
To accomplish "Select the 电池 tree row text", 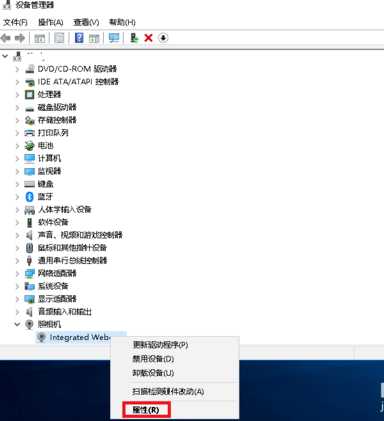I will pyautogui.click(x=46, y=146).
